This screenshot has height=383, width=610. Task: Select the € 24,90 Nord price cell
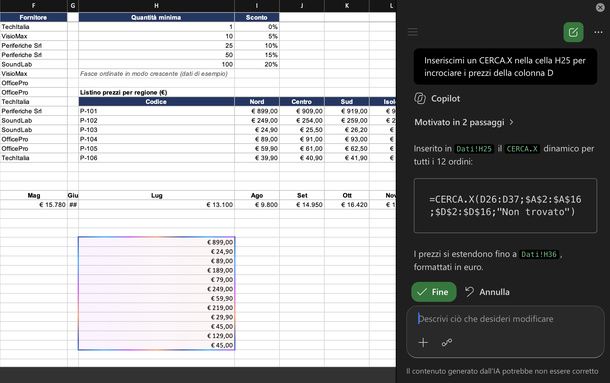pyautogui.click(x=257, y=130)
